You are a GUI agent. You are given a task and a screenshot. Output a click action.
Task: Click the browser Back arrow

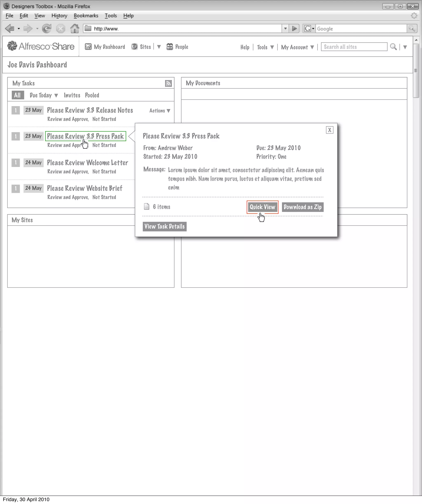tap(10, 29)
